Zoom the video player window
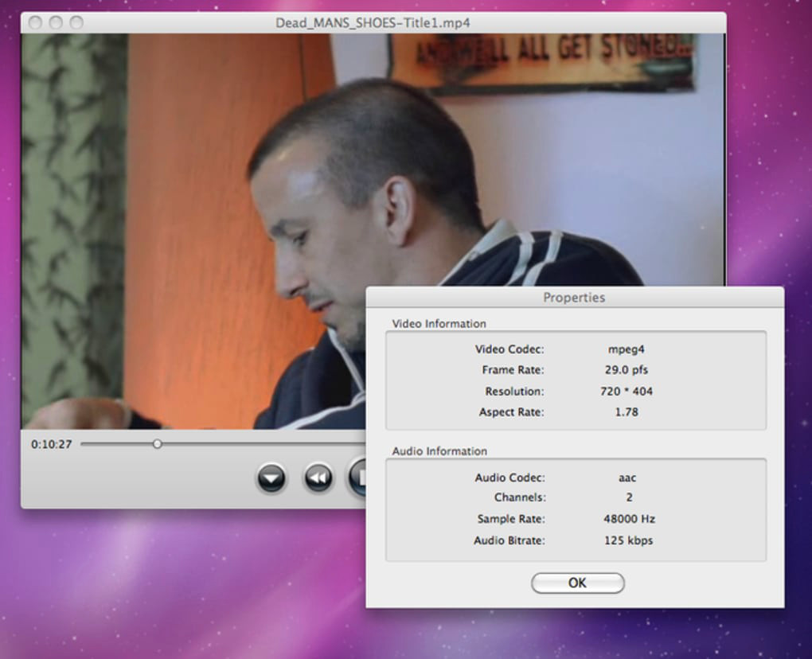This screenshot has width=812, height=659. [x=76, y=23]
